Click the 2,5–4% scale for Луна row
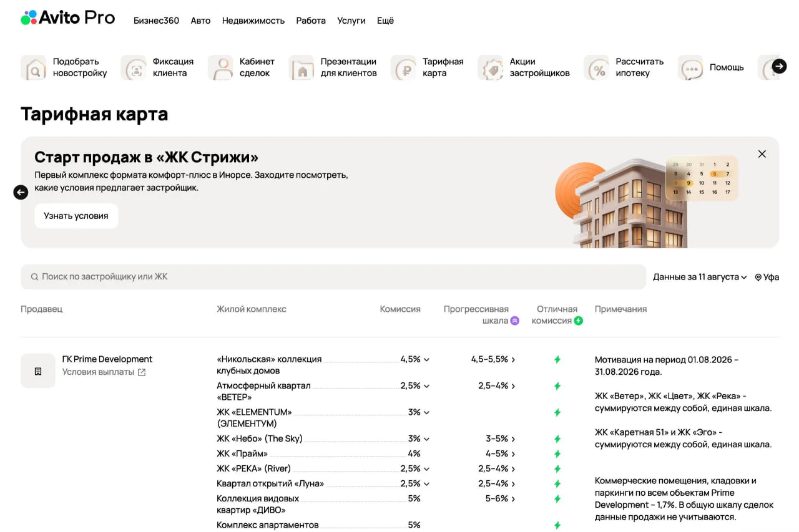Screen dimensions: 799x532 [x=497, y=483]
